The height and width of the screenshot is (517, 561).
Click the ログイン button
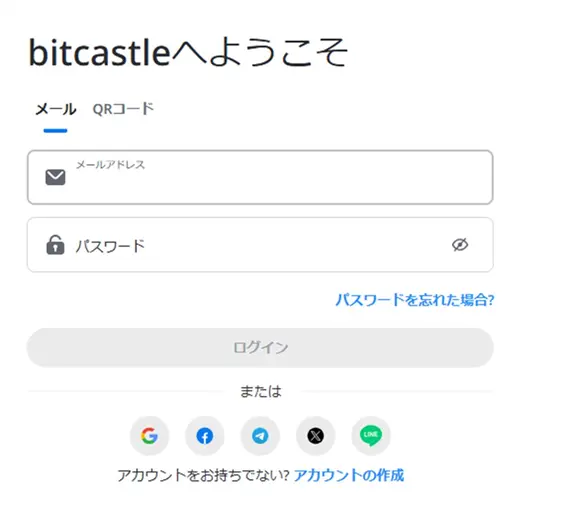point(260,348)
